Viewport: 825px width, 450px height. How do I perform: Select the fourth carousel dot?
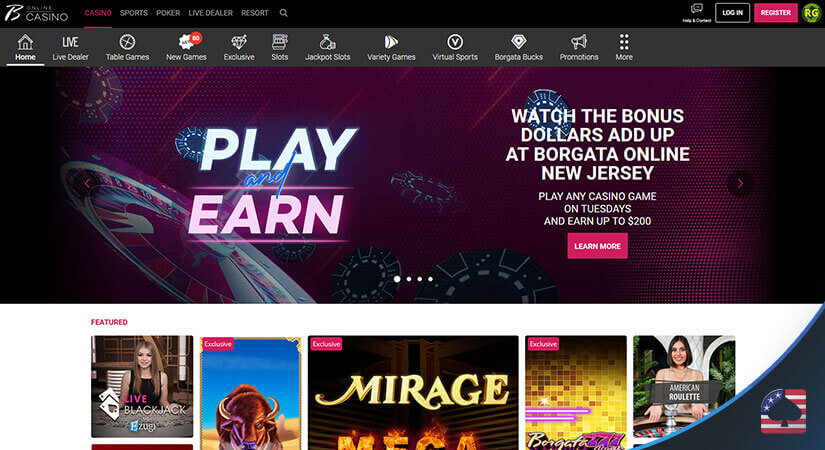(x=430, y=279)
